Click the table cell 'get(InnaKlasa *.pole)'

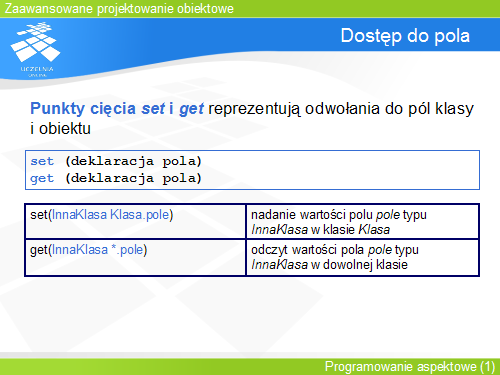click(135, 257)
